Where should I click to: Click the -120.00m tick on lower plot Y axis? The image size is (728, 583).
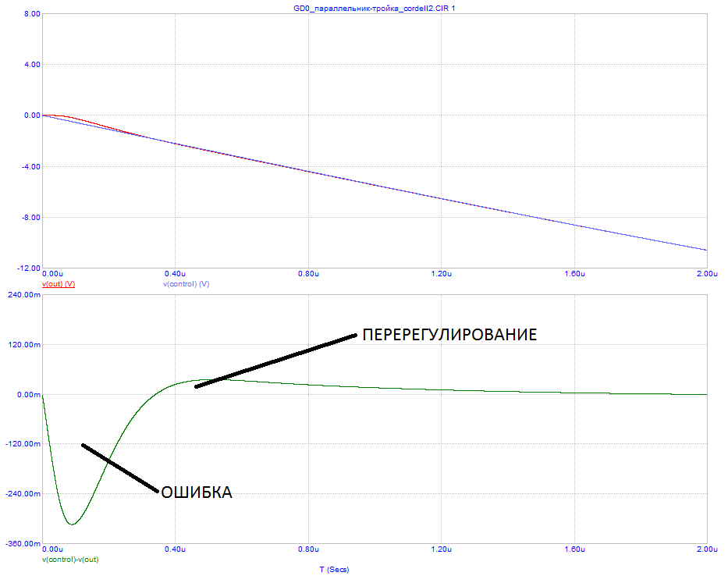[x=23, y=444]
